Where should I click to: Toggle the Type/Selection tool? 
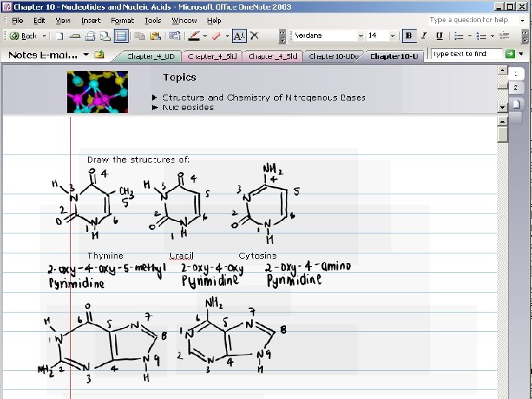coord(239,36)
